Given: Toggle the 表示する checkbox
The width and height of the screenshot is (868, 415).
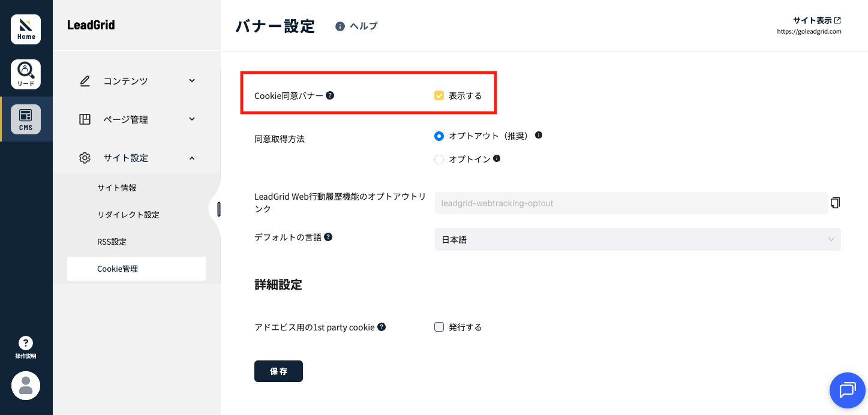Looking at the screenshot, I should coord(439,95).
